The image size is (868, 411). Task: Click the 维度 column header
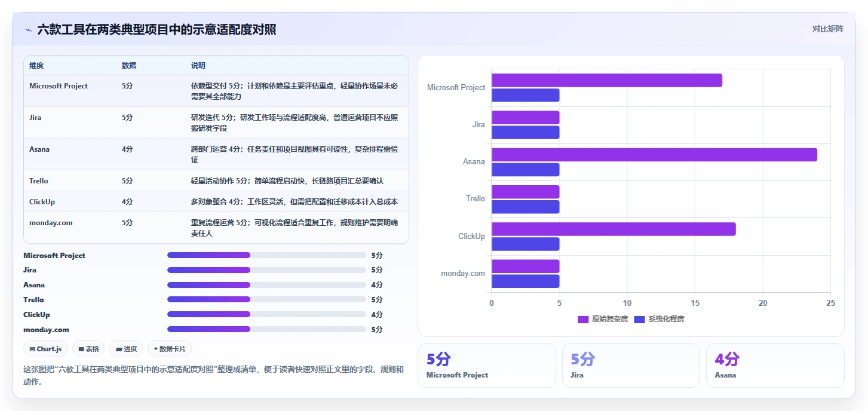coord(36,66)
